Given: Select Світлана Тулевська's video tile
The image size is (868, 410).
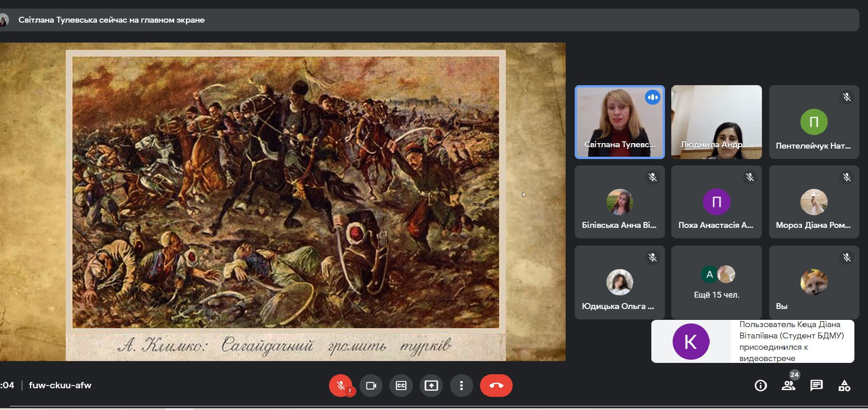Looking at the screenshot, I should click(x=620, y=122).
